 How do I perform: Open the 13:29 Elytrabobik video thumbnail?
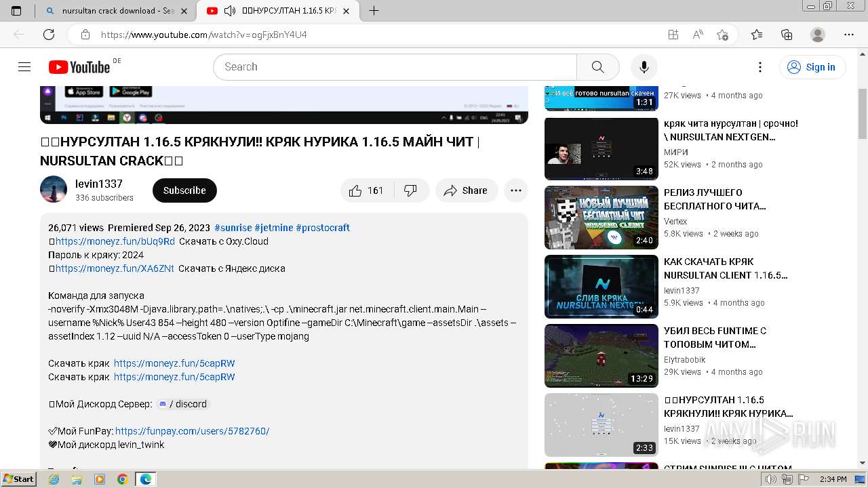point(601,356)
